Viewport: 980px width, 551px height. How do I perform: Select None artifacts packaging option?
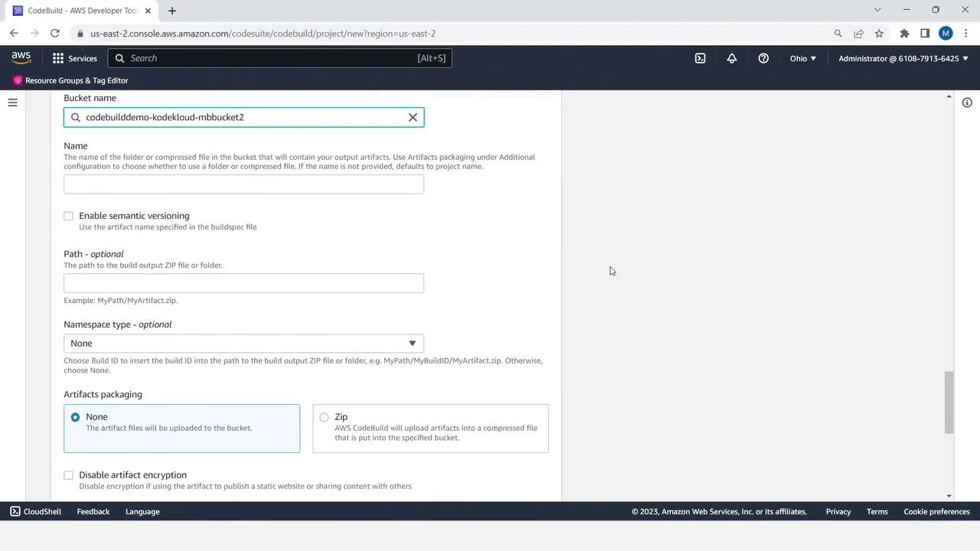(x=75, y=417)
